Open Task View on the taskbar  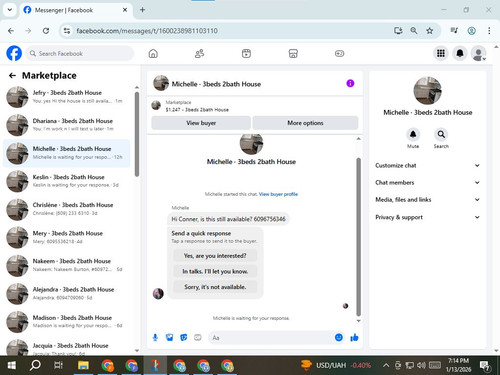pos(59,365)
